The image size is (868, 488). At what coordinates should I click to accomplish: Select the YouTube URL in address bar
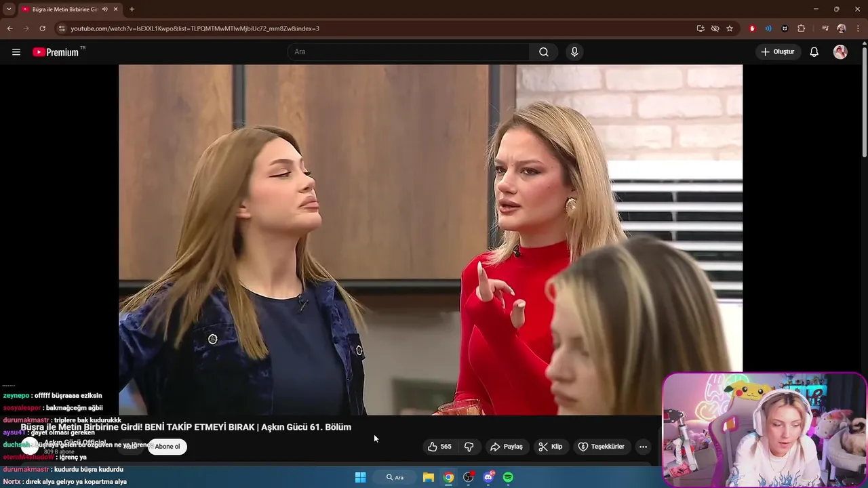(x=195, y=28)
